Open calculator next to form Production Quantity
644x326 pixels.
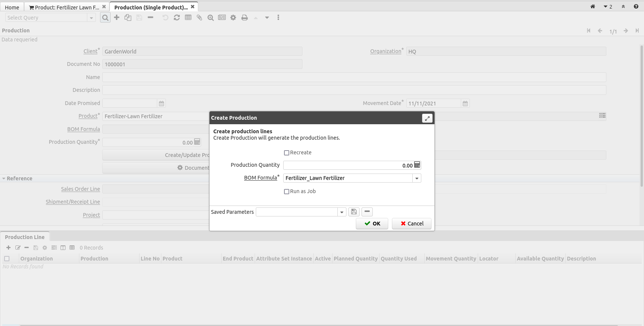tap(197, 142)
